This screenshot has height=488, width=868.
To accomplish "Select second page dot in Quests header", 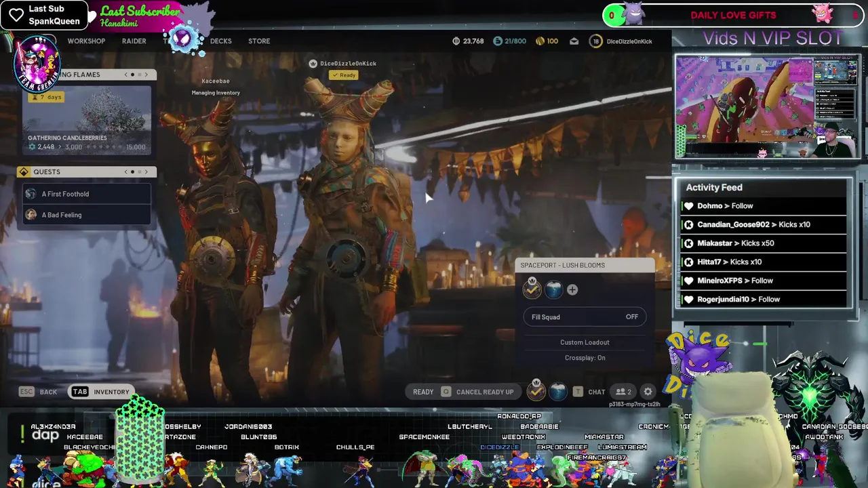I will 139,172.
